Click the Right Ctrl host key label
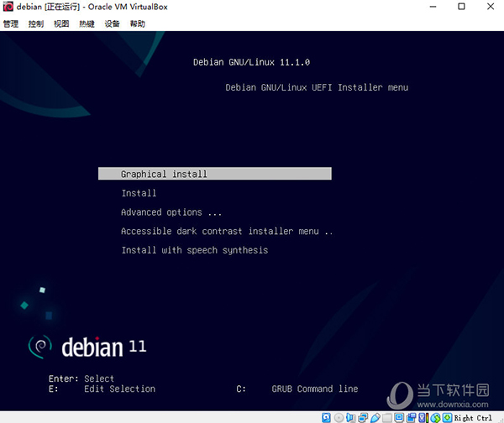504x423 pixels. [x=474, y=418]
